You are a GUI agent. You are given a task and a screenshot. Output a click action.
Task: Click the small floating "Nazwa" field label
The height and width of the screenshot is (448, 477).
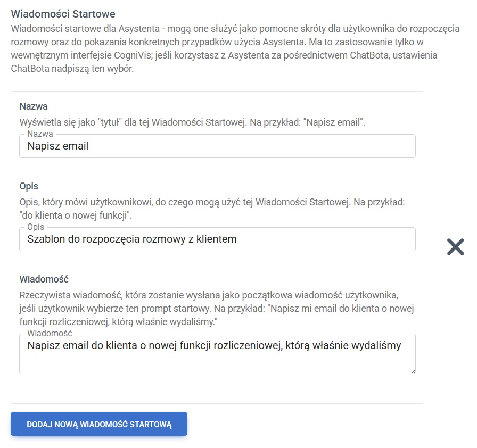click(x=40, y=134)
